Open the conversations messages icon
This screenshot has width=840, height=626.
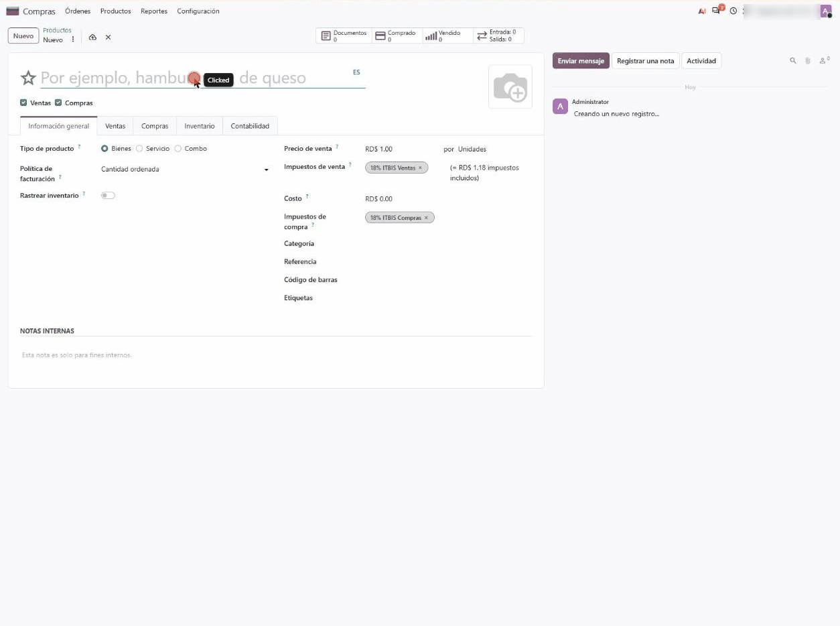(x=717, y=11)
